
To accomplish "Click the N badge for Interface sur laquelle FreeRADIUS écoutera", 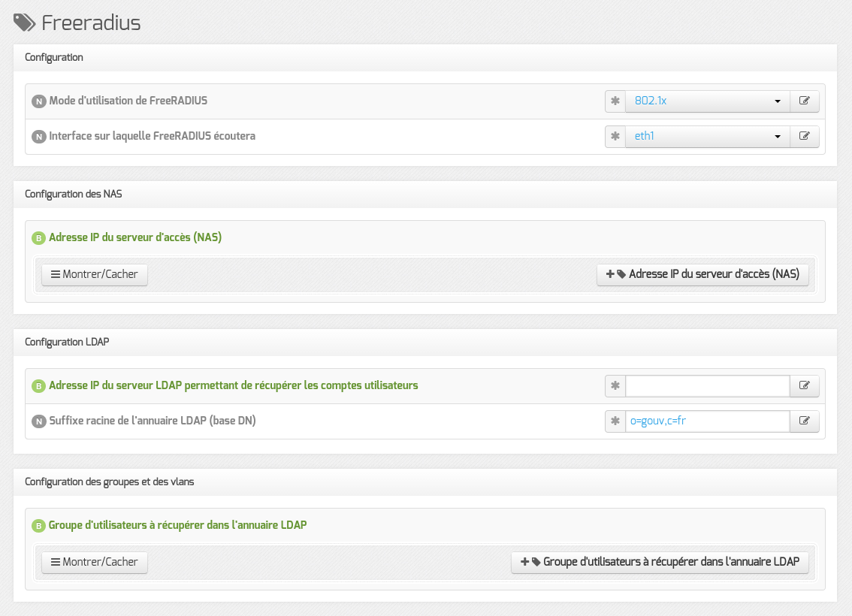I will pos(38,137).
